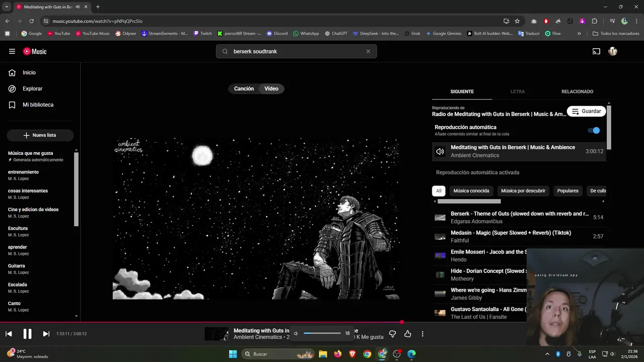Play Medasin - Magic slowed track
The height and width of the screenshot is (362, 644).
[x=519, y=236]
